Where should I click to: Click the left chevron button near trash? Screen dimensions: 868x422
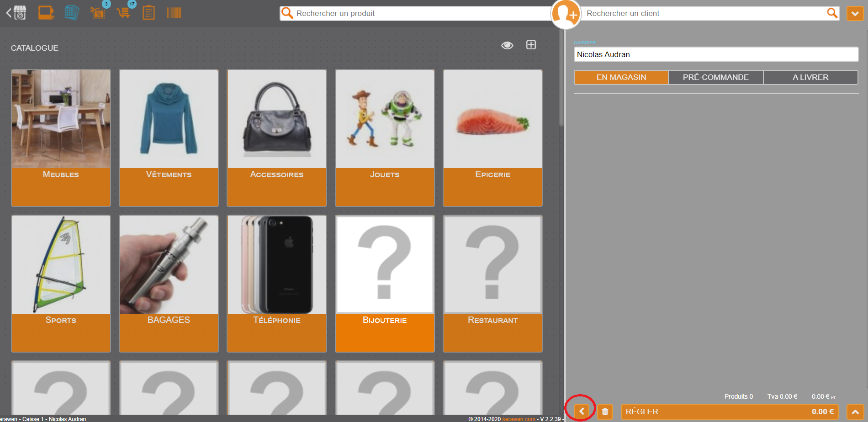(582, 411)
